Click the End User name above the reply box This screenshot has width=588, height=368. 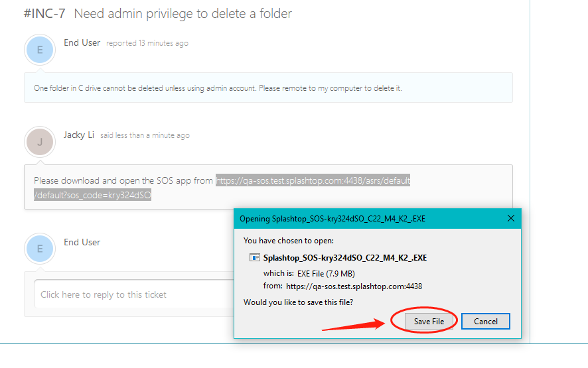82,242
